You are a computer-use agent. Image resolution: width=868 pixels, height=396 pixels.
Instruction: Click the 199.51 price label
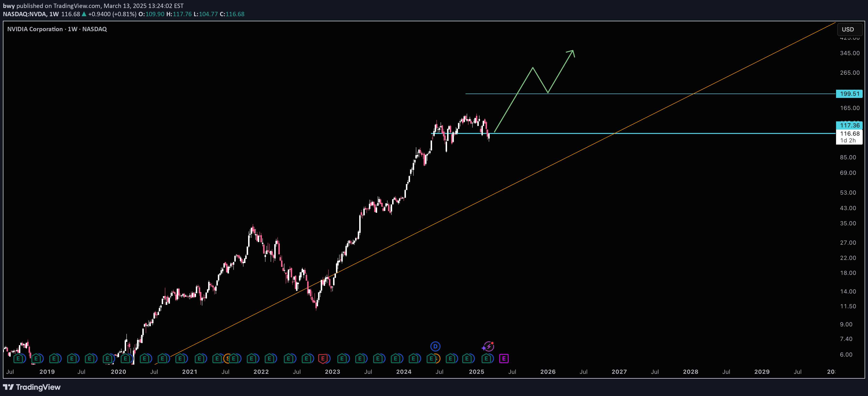tap(849, 94)
